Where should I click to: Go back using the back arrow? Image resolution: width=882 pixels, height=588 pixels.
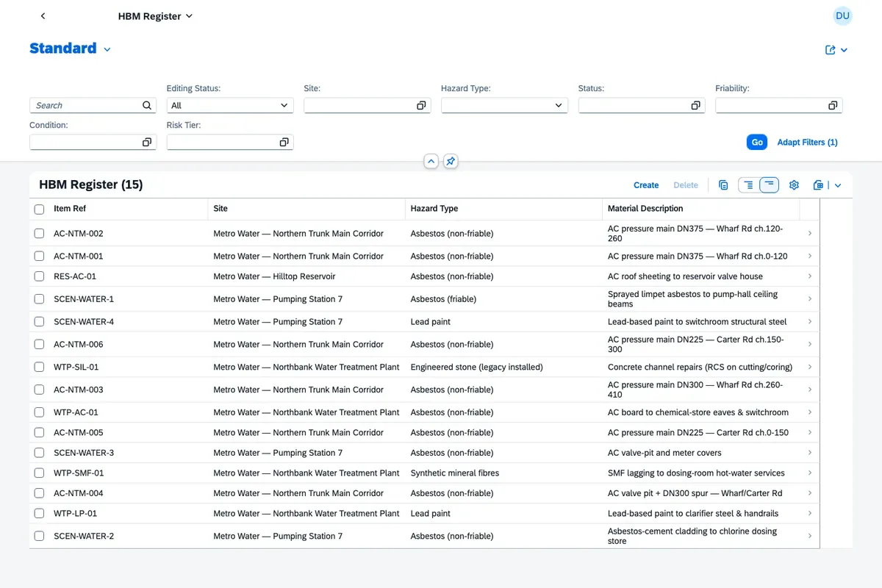coord(43,16)
